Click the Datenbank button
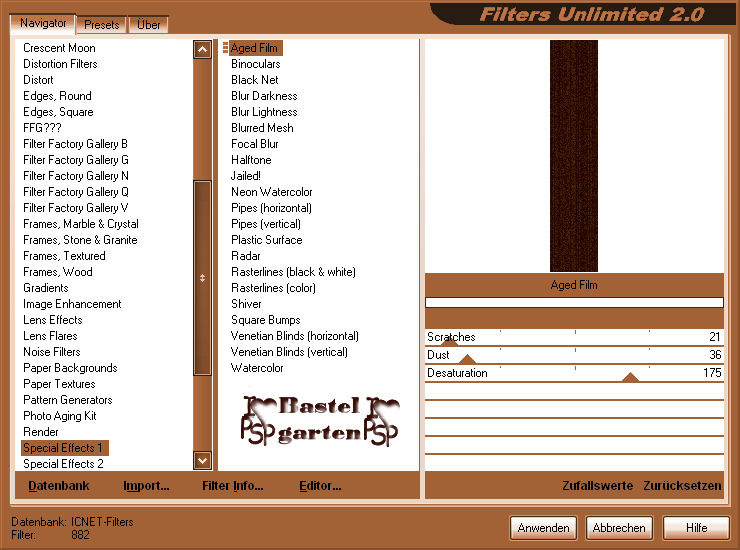Image resolution: width=740 pixels, height=550 pixels. (59, 485)
